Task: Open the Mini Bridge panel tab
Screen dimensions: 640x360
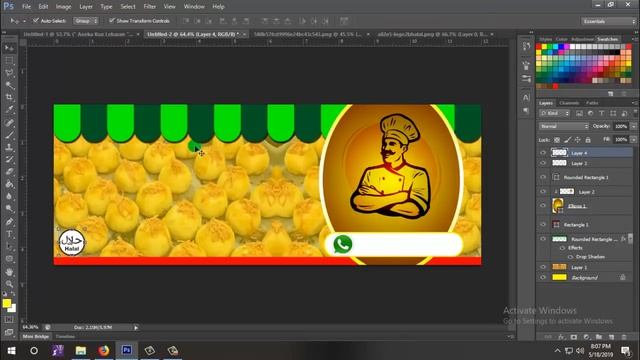Action: pyautogui.click(x=36, y=336)
